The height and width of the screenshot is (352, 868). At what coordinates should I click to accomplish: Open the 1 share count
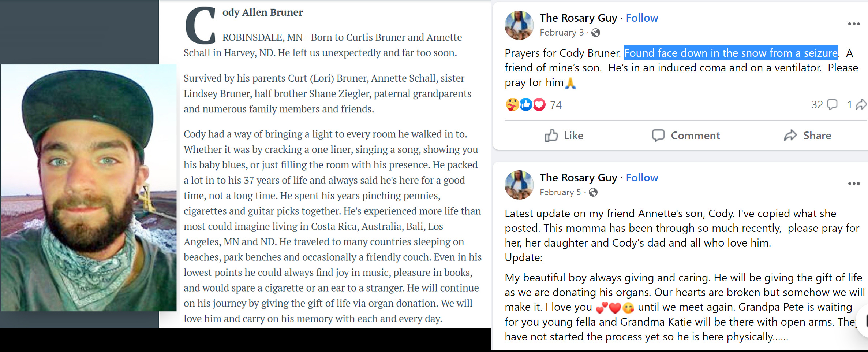(x=857, y=105)
